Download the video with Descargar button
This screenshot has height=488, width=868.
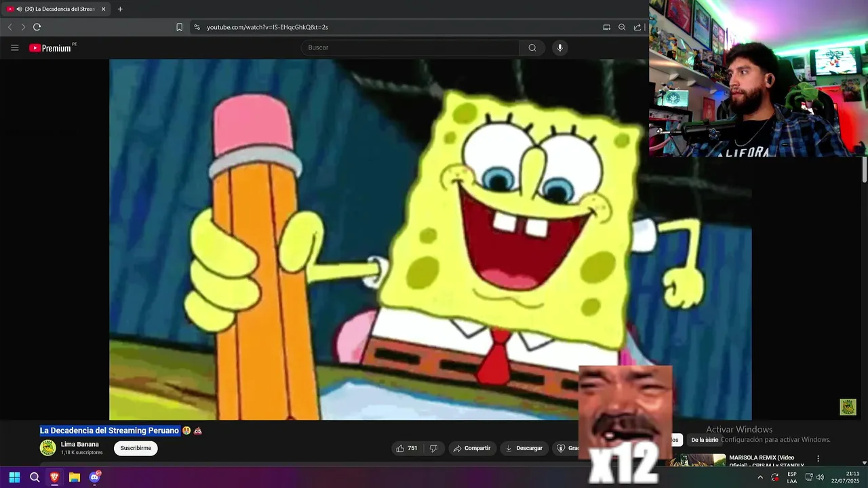(x=524, y=448)
